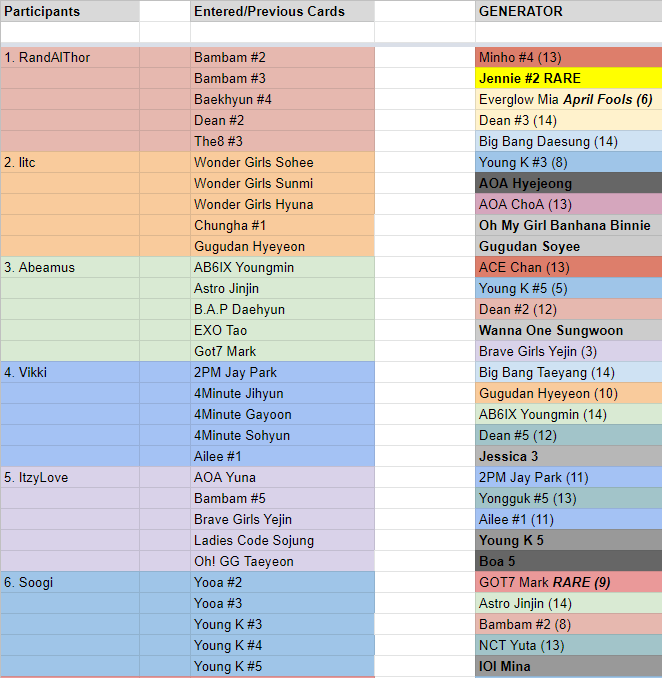
Task: Click the yellow 'Jennie #2 RARE' cell
Action: [569, 78]
